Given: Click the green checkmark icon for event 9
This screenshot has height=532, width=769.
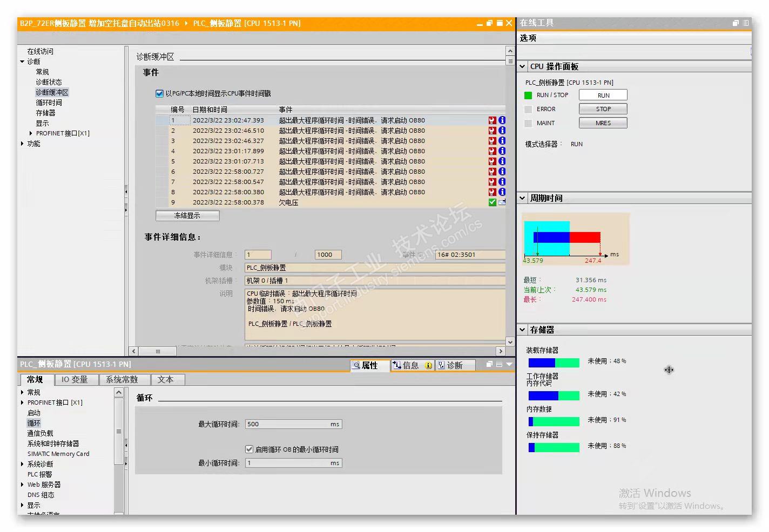Looking at the screenshot, I should [492, 202].
